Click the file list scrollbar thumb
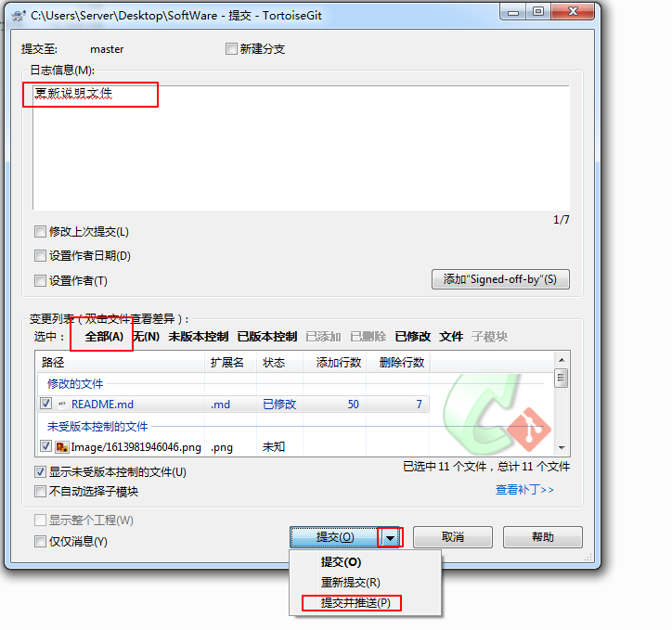The width and height of the screenshot is (672, 630). (562, 379)
